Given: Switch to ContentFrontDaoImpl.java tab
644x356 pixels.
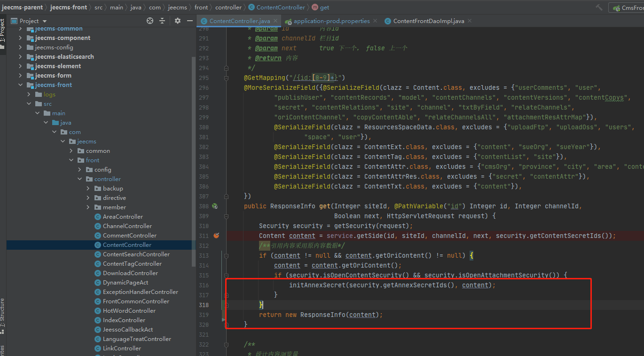Looking at the screenshot, I should pos(428,21).
